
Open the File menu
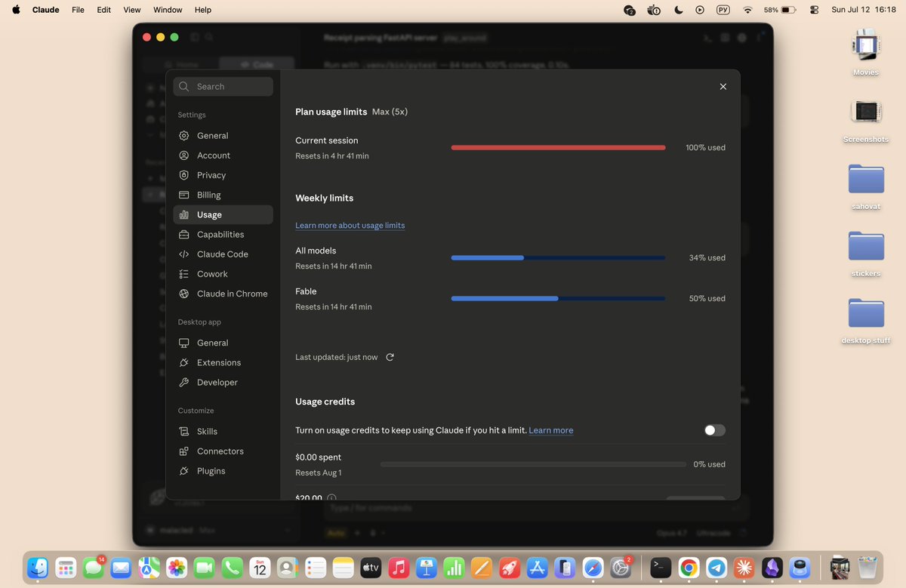tap(78, 10)
